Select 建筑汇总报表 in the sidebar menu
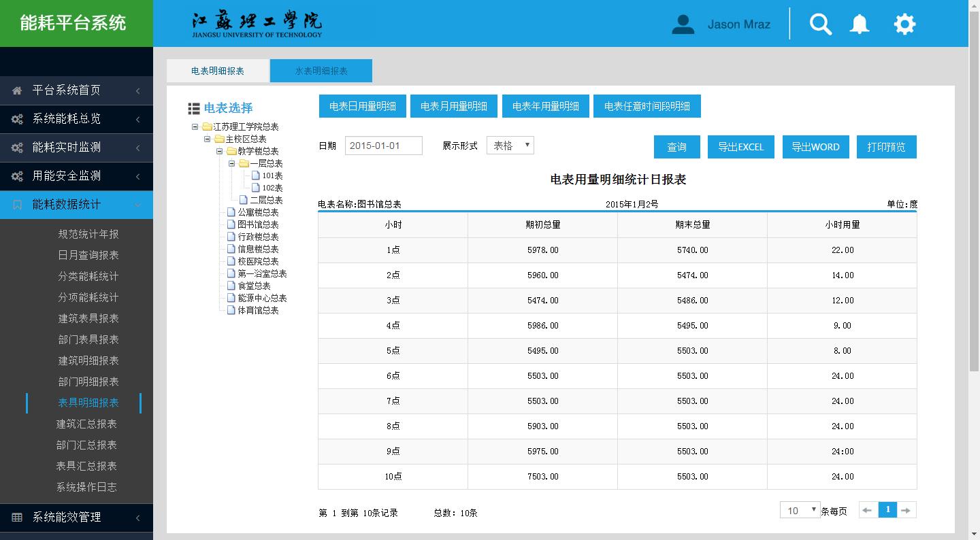 tap(86, 424)
